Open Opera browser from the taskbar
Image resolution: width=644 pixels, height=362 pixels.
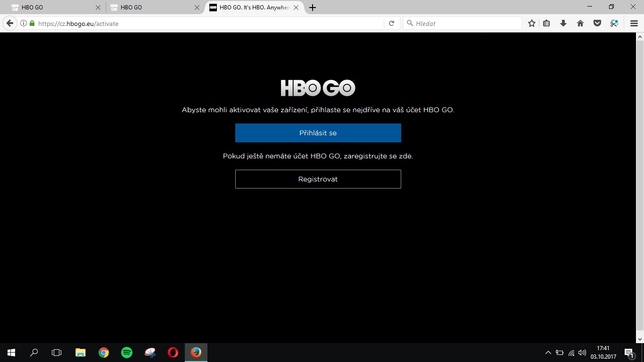(x=173, y=353)
